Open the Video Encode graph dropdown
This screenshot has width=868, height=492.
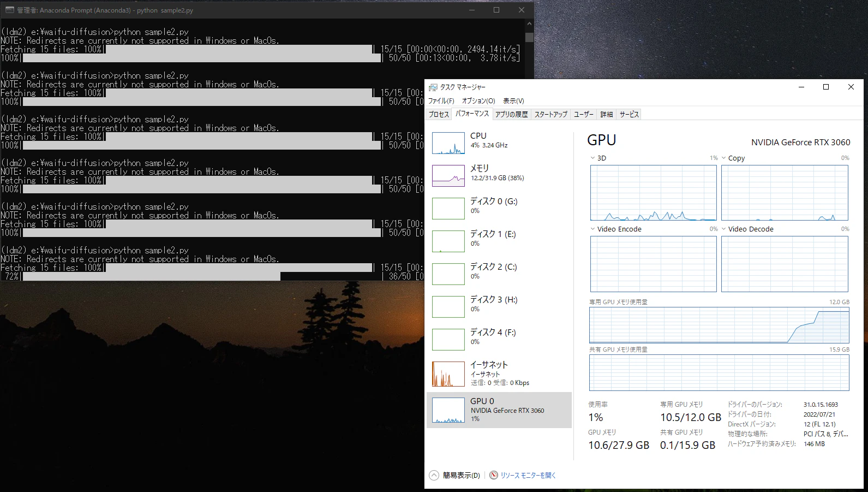(x=593, y=229)
